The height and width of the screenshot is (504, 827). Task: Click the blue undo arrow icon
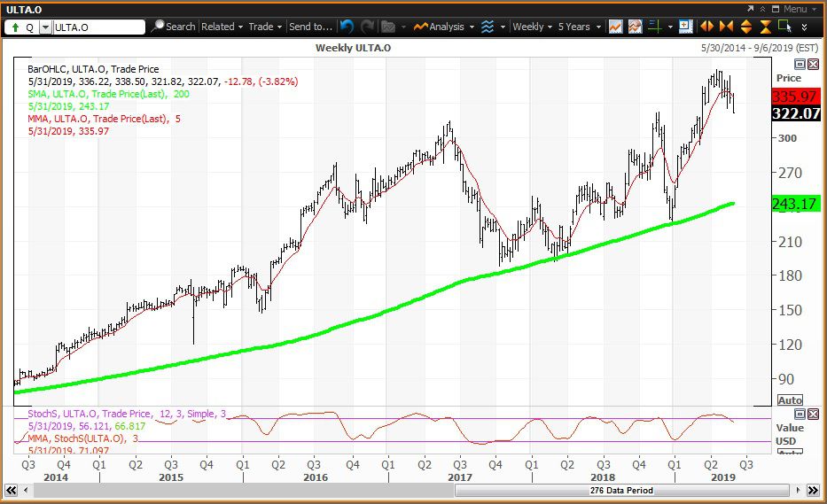pos(347,27)
